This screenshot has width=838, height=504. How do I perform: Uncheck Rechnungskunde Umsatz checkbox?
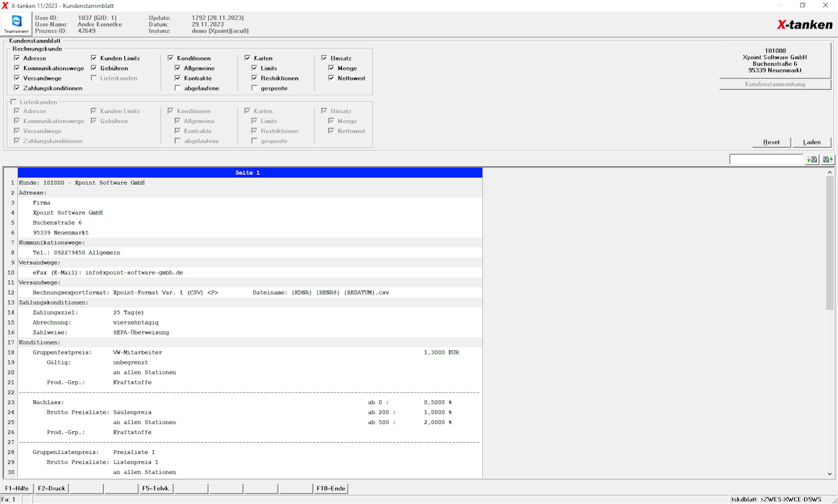[x=325, y=59]
